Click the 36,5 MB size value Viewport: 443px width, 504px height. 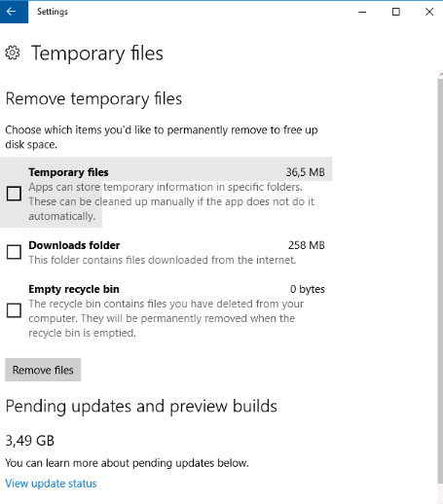coord(305,172)
